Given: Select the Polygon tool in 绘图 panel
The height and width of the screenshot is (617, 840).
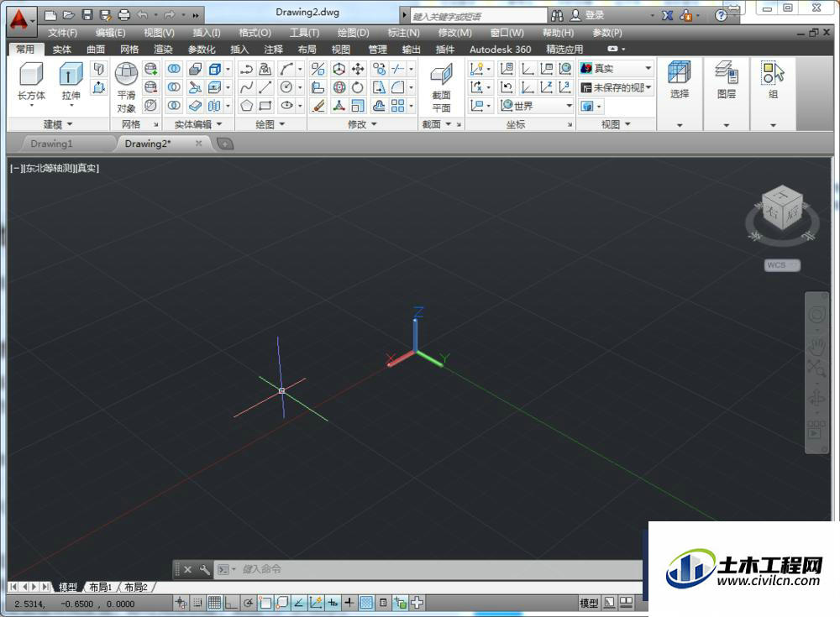Looking at the screenshot, I should click(246, 106).
